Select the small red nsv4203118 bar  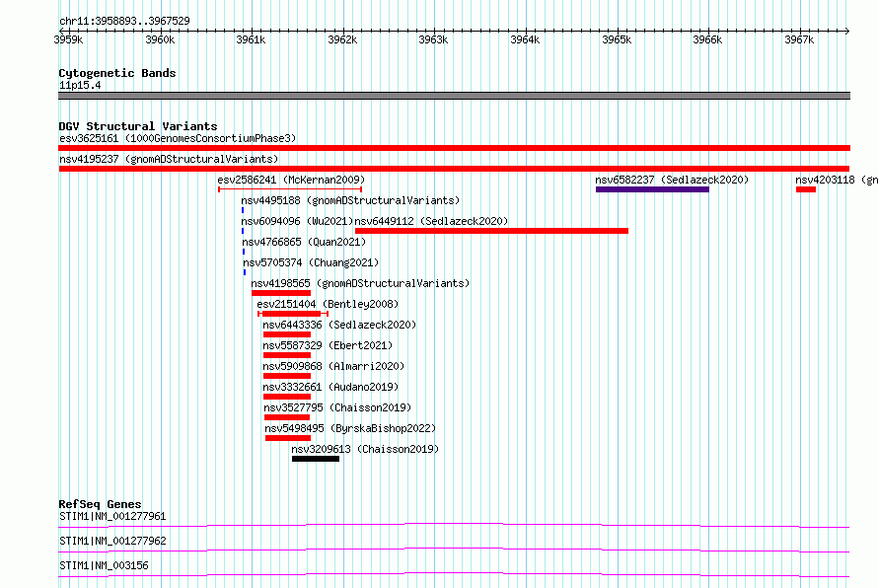point(806,189)
